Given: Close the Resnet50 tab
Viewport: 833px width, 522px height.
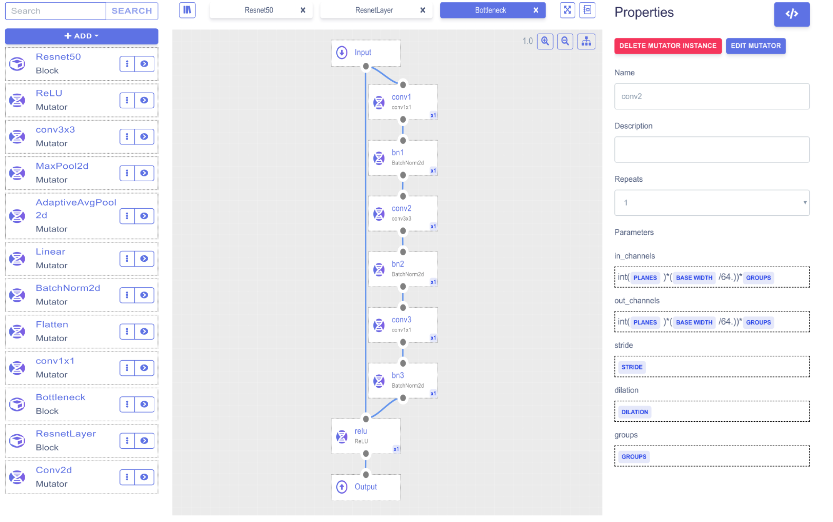Looking at the screenshot, I should pos(303,10).
